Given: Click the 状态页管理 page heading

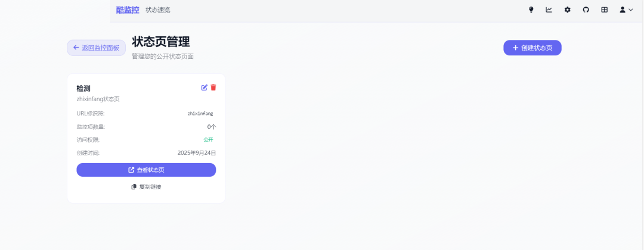Looking at the screenshot, I should [x=160, y=42].
